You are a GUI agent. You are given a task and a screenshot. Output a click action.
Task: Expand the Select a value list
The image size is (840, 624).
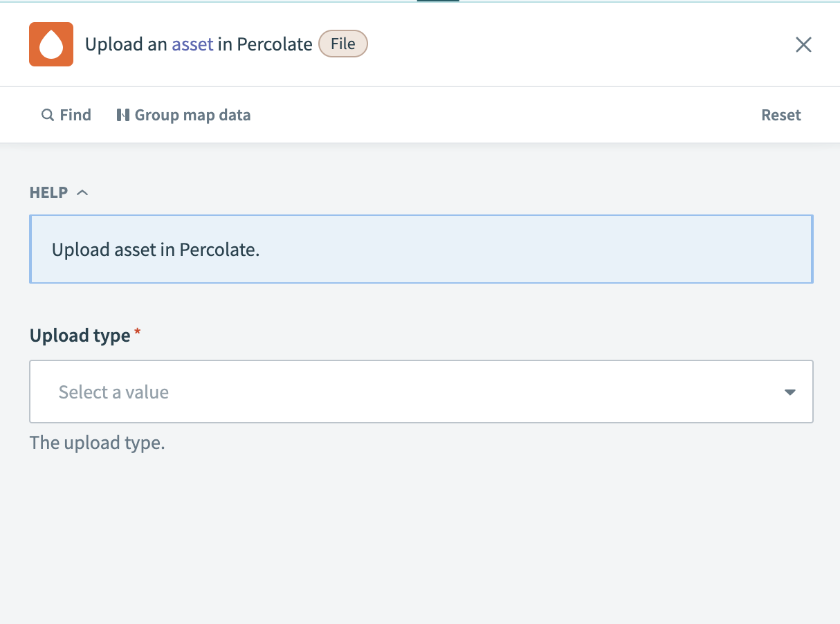[x=421, y=392]
